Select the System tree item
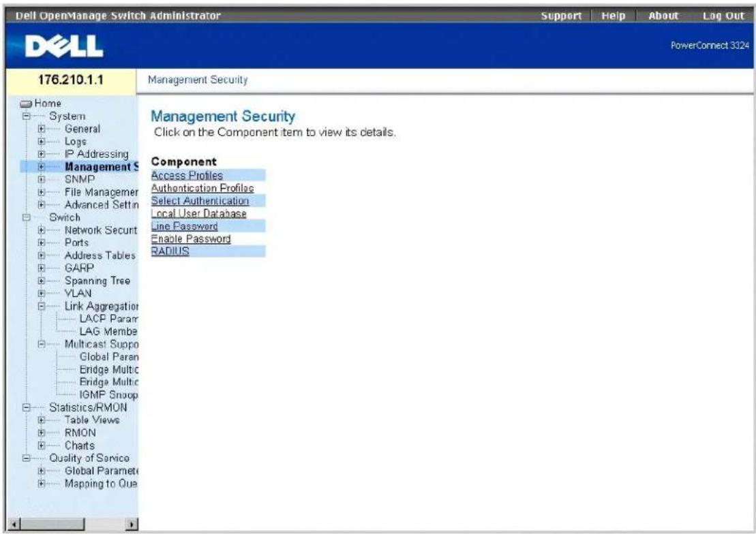The image size is (756, 534). click(67, 116)
